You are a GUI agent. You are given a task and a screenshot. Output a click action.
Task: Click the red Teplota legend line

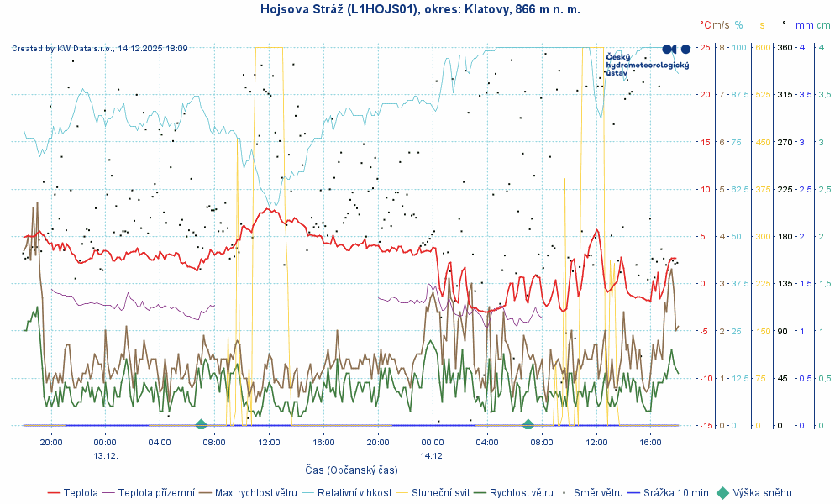click(x=55, y=493)
